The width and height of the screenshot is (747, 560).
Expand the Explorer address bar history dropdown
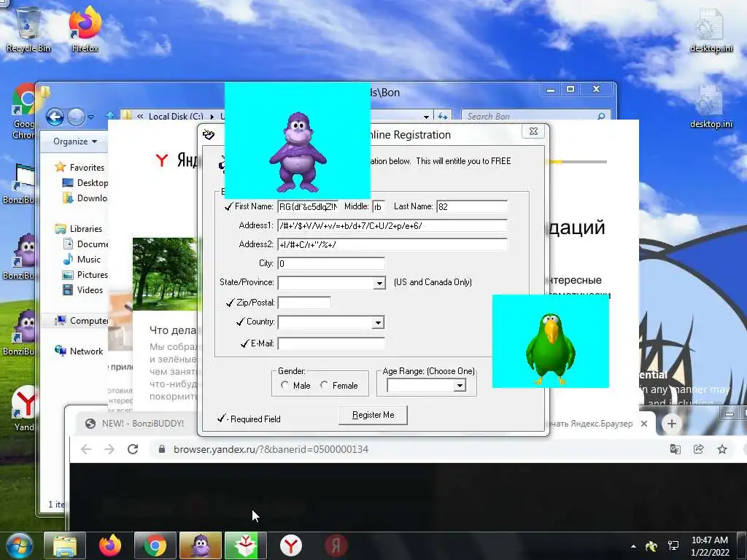(426, 116)
